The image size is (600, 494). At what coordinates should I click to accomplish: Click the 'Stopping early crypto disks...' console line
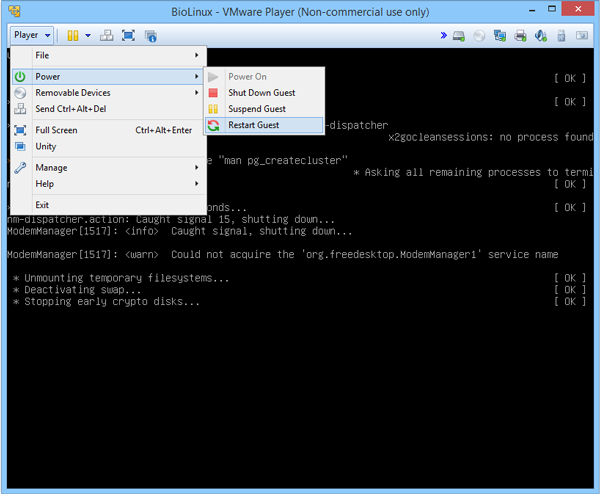pos(106,302)
